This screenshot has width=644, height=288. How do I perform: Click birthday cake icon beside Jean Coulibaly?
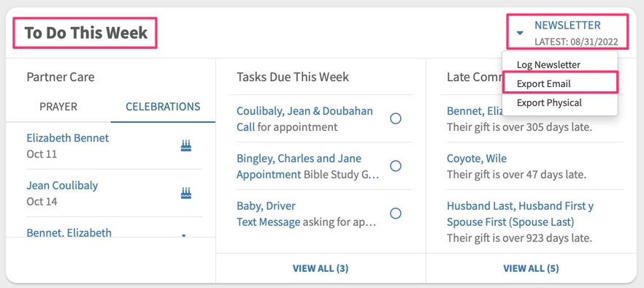pyautogui.click(x=186, y=192)
